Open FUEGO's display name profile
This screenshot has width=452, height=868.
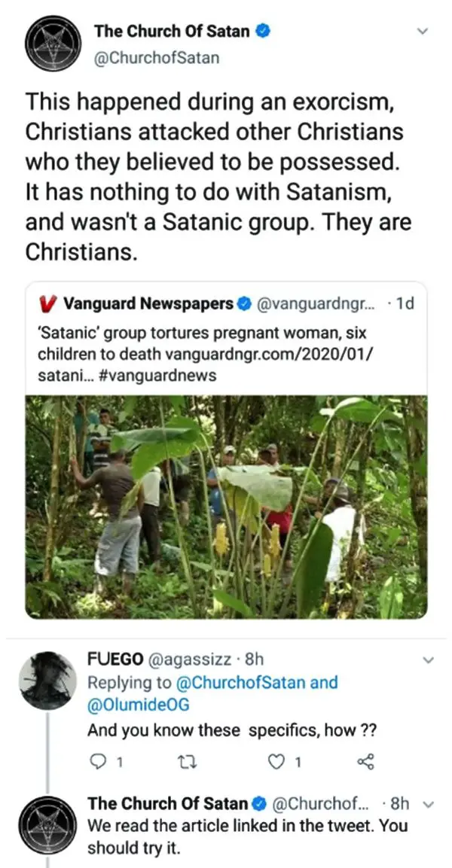coord(113,659)
